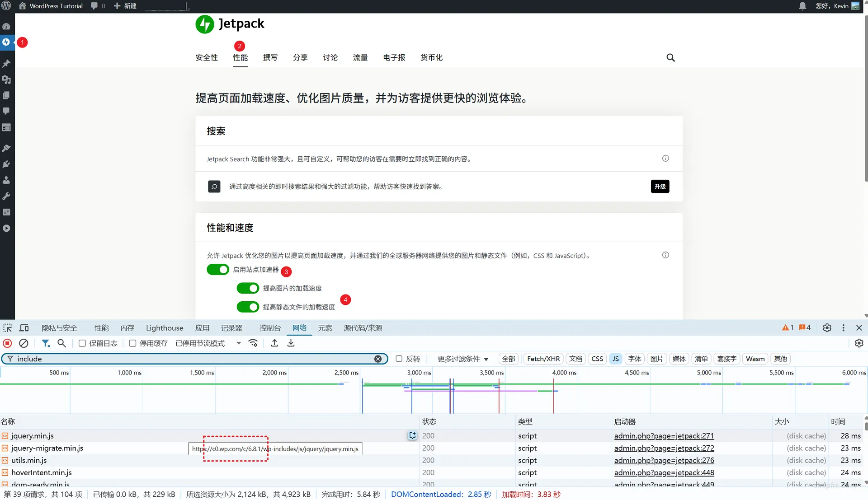Open the DevTools three-dot options menu
868x500 pixels.
(x=844, y=328)
